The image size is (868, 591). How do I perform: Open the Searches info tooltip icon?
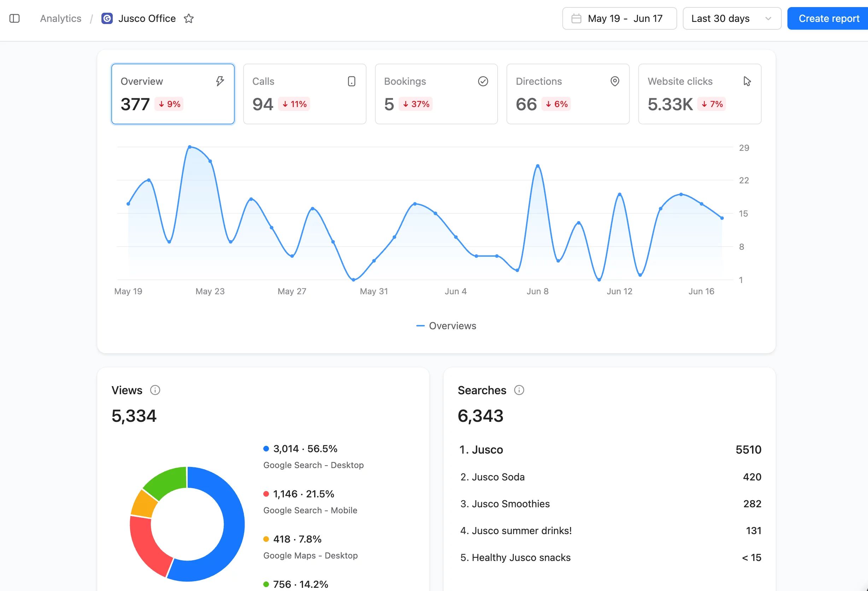[x=519, y=390]
